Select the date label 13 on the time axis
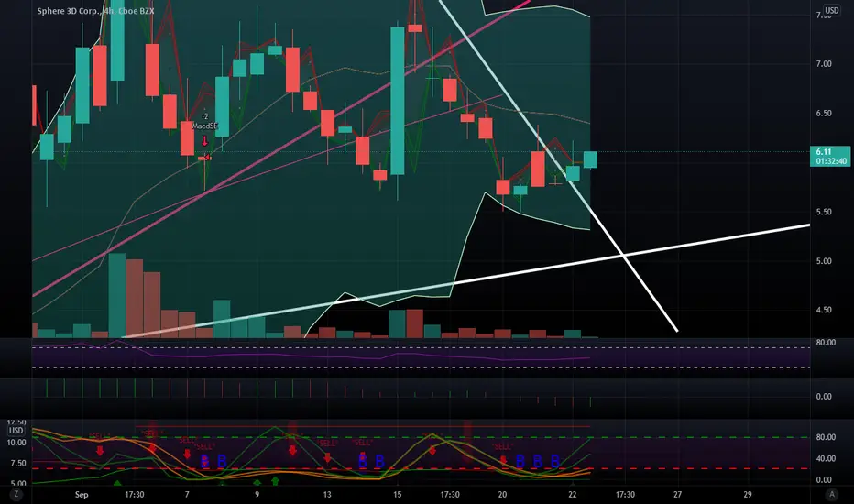854x504 pixels. [327, 494]
